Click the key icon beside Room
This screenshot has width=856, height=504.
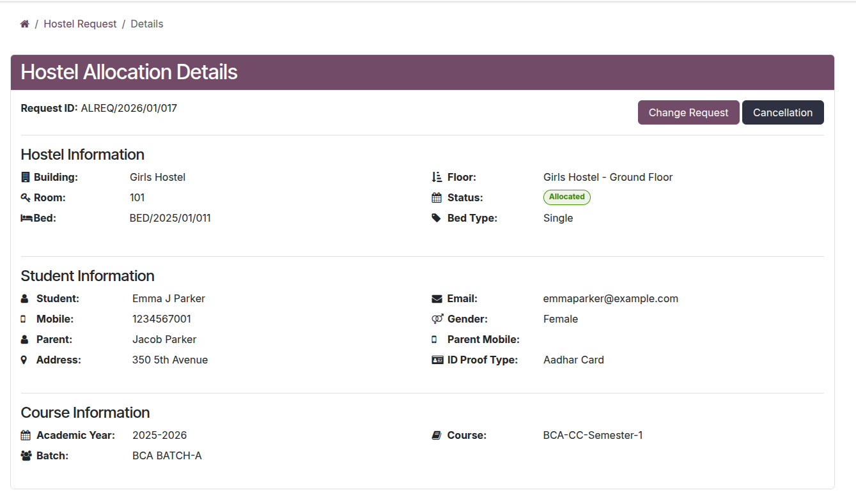coord(26,198)
